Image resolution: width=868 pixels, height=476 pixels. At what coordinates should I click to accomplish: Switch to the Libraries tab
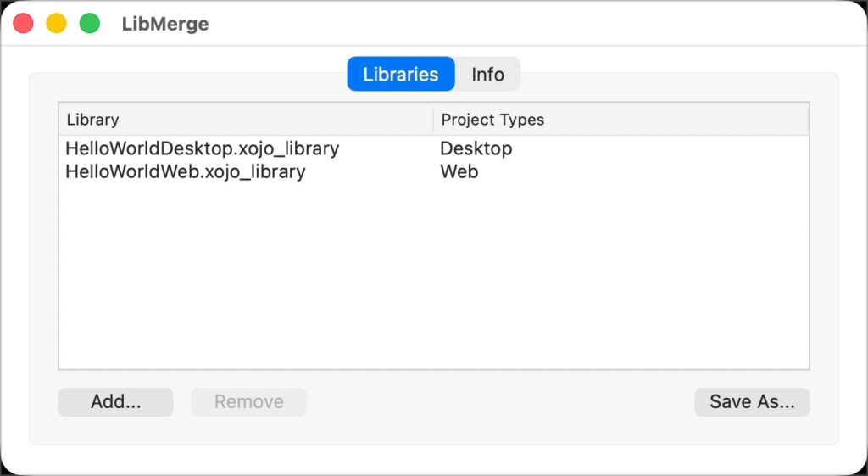point(400,74)
